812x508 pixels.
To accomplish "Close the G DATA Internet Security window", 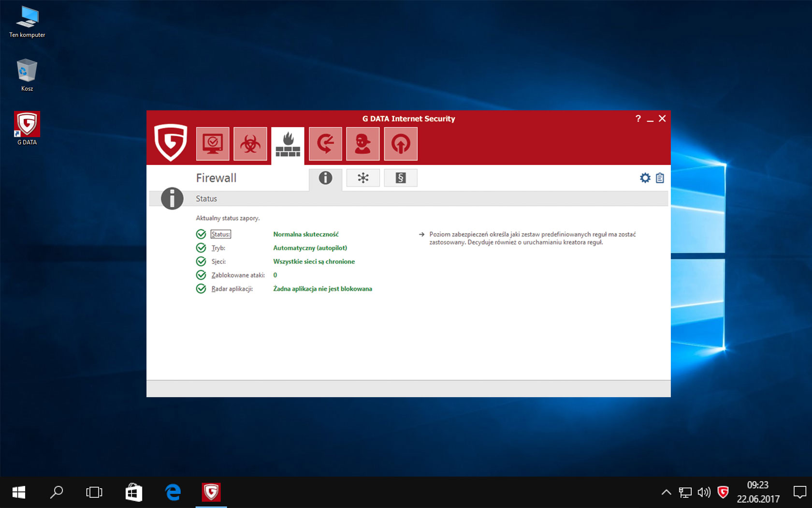I will (662, 119).
